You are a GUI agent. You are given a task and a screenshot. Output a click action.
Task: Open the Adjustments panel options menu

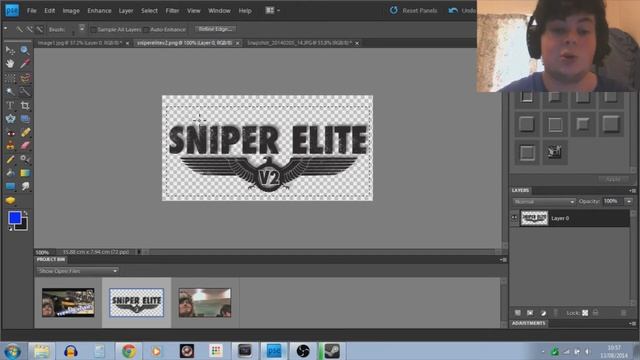(632, 323)
